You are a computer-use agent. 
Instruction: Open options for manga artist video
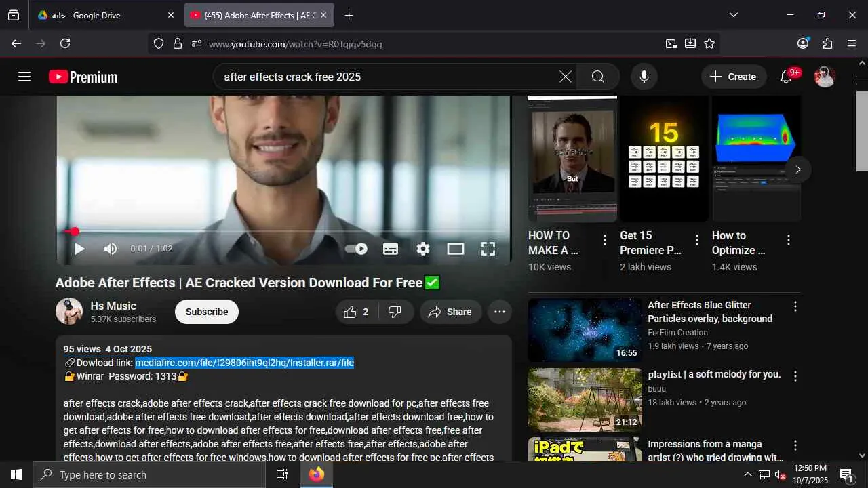point(795,445)
